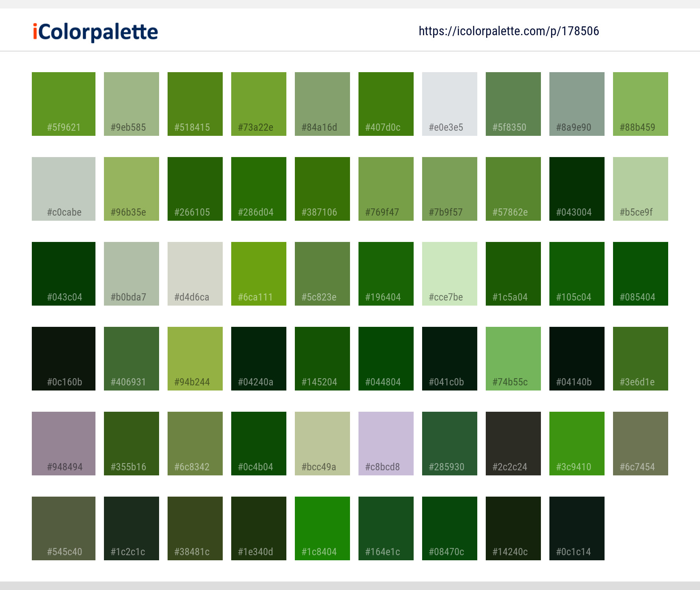Pick the #96b35e swatch
Screen dimensions: 700x590
(132, 189)
